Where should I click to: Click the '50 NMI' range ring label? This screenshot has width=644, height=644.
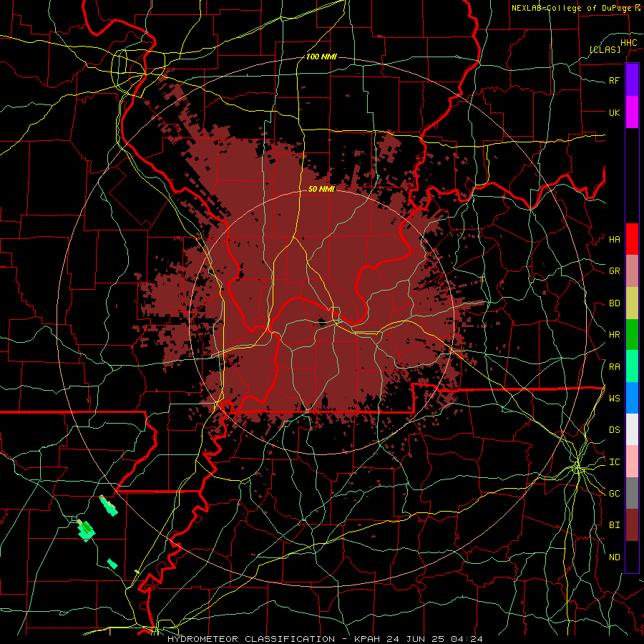(x=321, y=189)
